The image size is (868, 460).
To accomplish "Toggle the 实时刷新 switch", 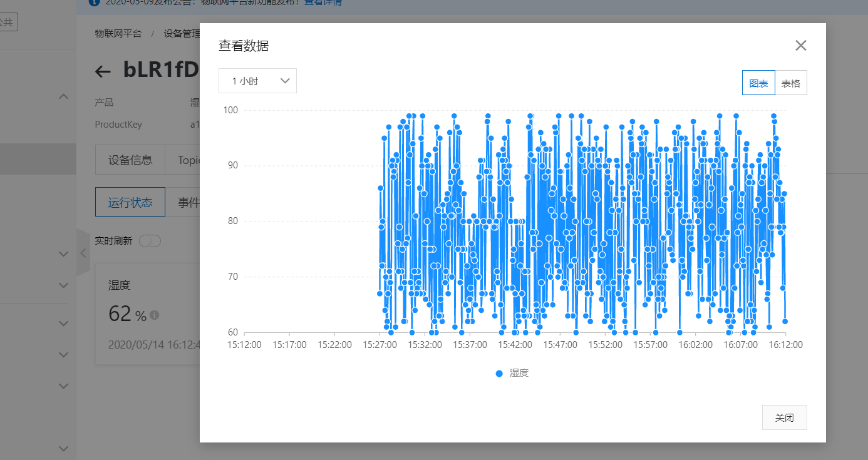I will (x=150, y=241).
